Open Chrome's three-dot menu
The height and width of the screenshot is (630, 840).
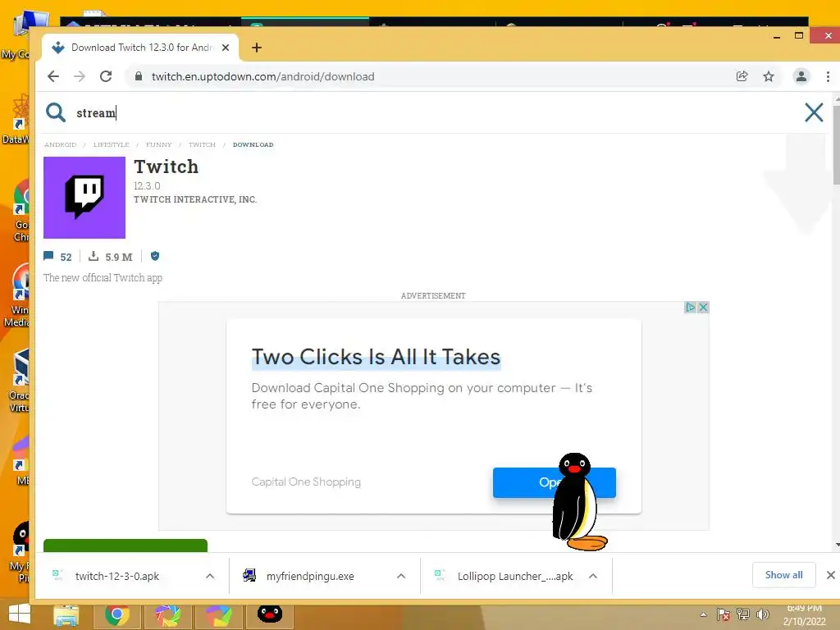(828, 76)
